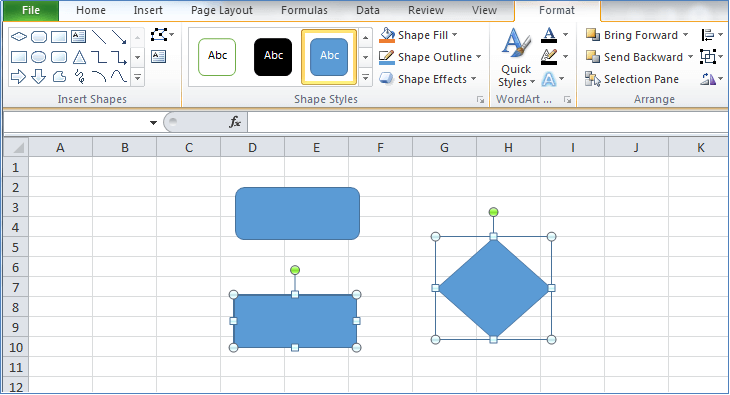Open the Shape Styles dialog launcher

pos(480,100)
